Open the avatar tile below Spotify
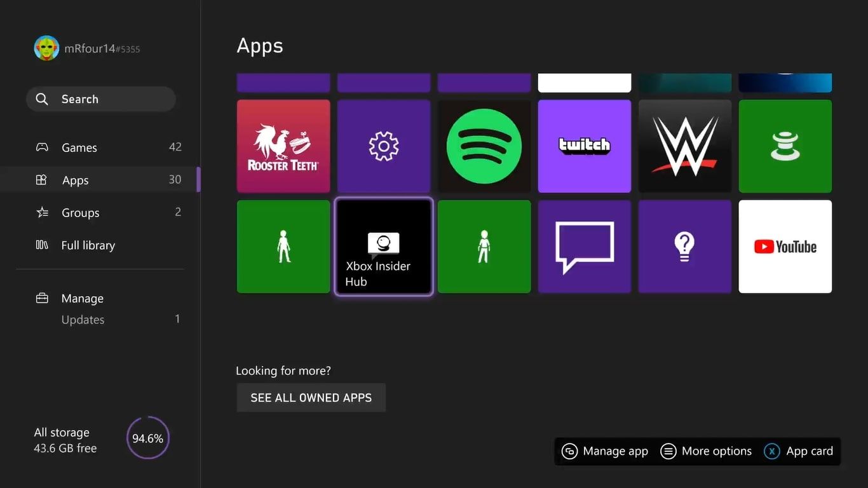Image resolution: width=868 pixels, height=488 pixels. point(484,247)
